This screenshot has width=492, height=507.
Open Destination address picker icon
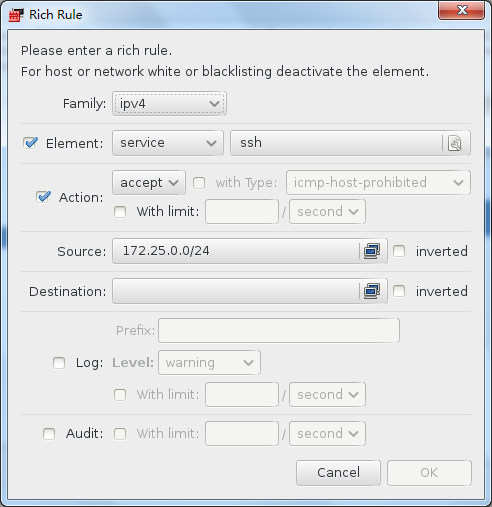(372, 291)
